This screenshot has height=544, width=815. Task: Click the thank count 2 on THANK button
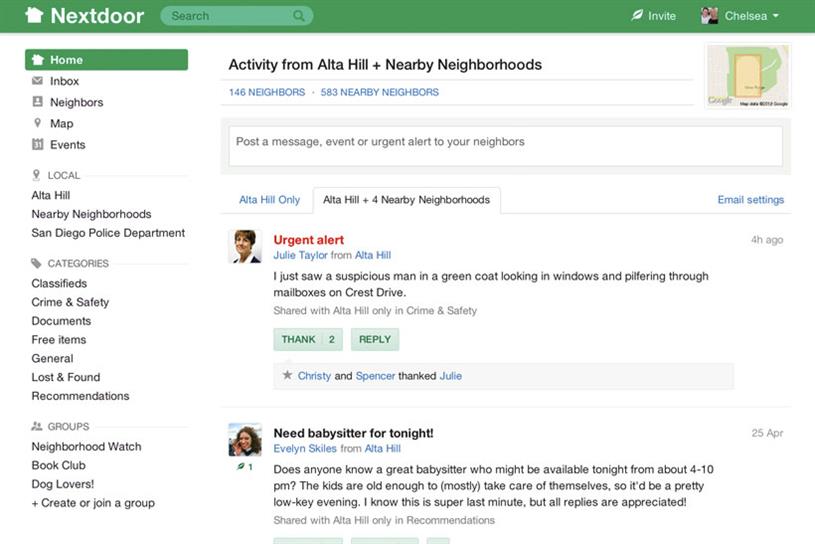[x=332, y=339]
